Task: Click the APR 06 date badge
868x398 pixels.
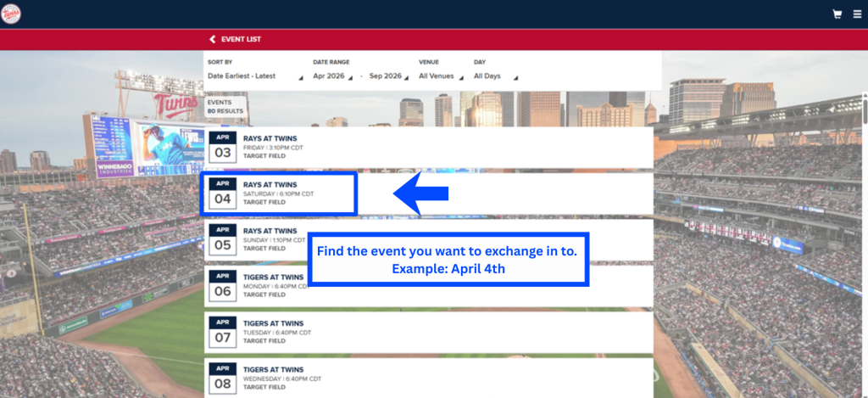Action: pyautogui.click(x=223, y=286)
